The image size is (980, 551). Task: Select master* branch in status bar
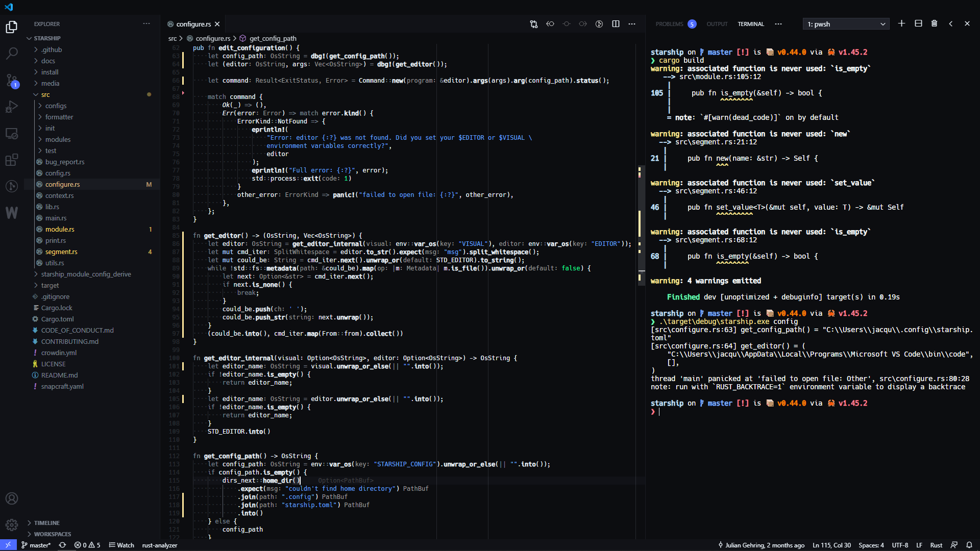coord(35,545)
